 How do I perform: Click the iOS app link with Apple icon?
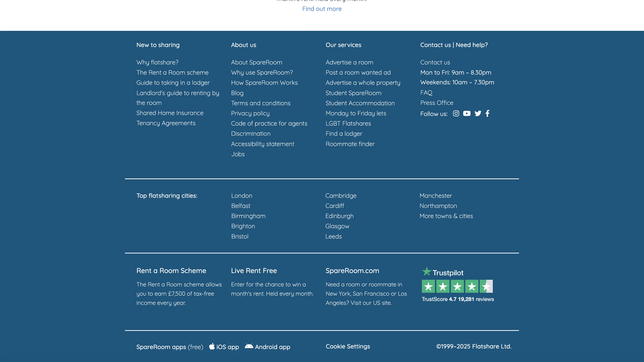pos(224,347)
